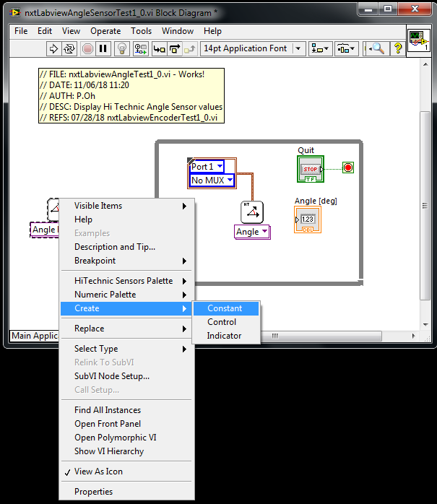Viewport: 437px width, 504px height.
Task: Open the Window menu
Action: 178,31
